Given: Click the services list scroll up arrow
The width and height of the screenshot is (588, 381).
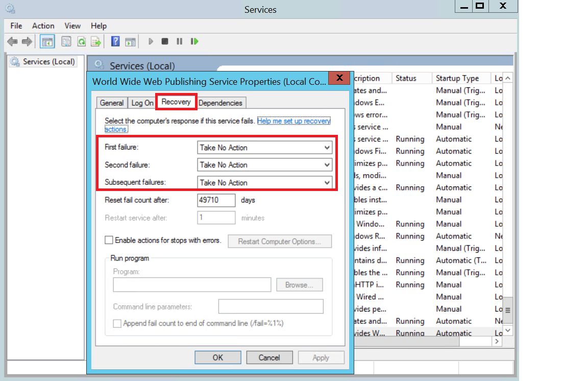Looking at the screenshot, I should tap(508, 78).
